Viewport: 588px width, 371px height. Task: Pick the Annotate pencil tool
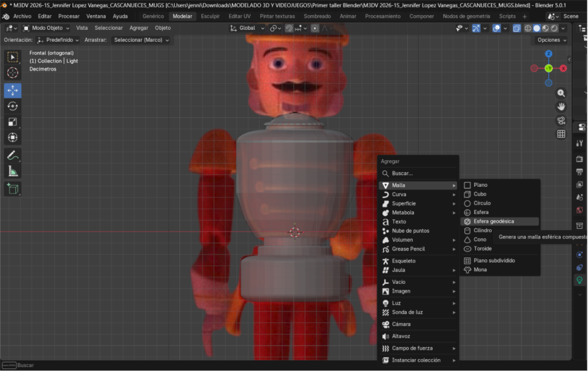[13, 155]
